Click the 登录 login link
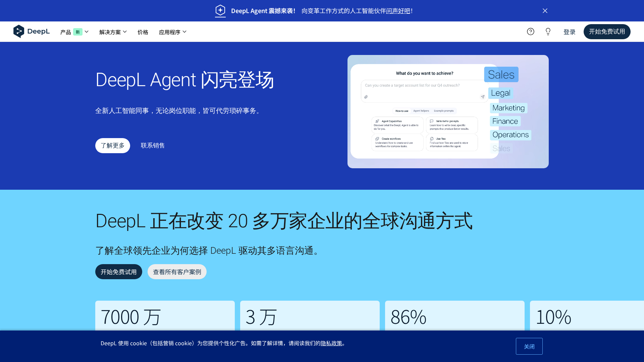 point(569,32)
